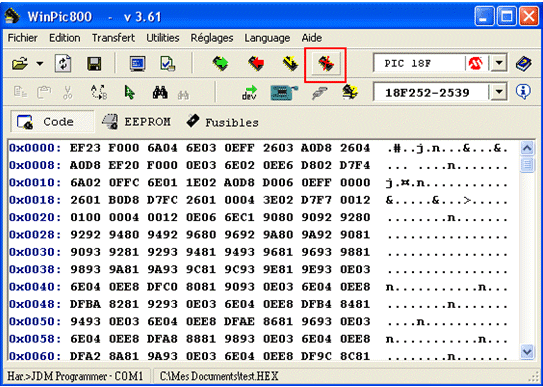Reload the current file with the update icon
Image resolution: width=543 pixels, height=387 pixels.
63,64
